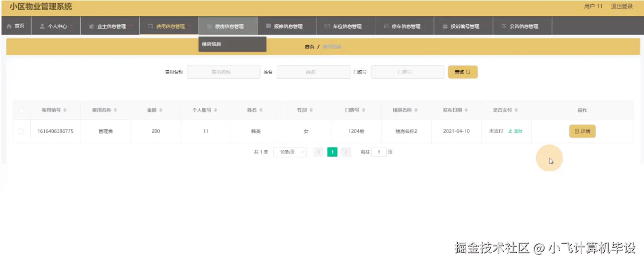
Task: Tick the checkbox for row 1616406386775
Action: click(x=22, y=131)
